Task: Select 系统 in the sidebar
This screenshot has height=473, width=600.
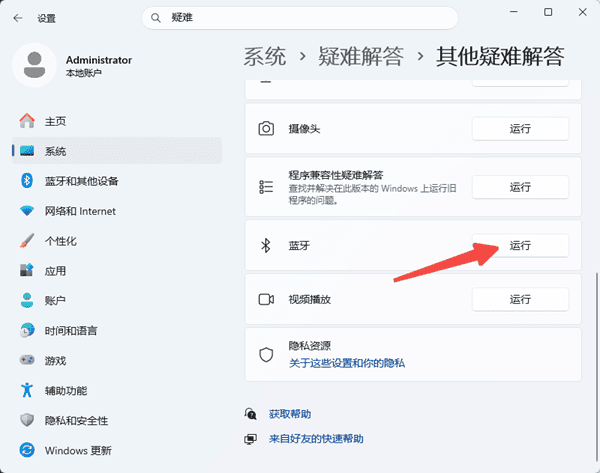Action: [x=117, y=151]
